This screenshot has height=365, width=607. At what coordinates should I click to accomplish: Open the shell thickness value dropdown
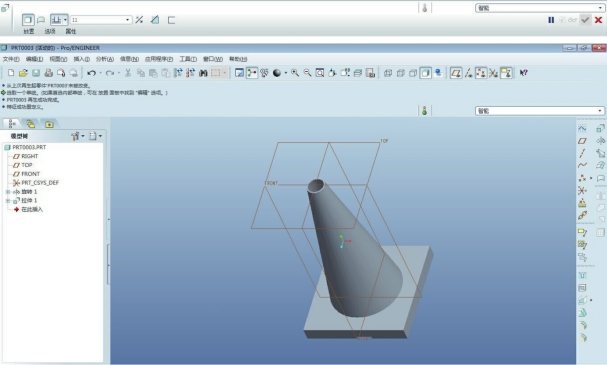click(x=128, y=20)
